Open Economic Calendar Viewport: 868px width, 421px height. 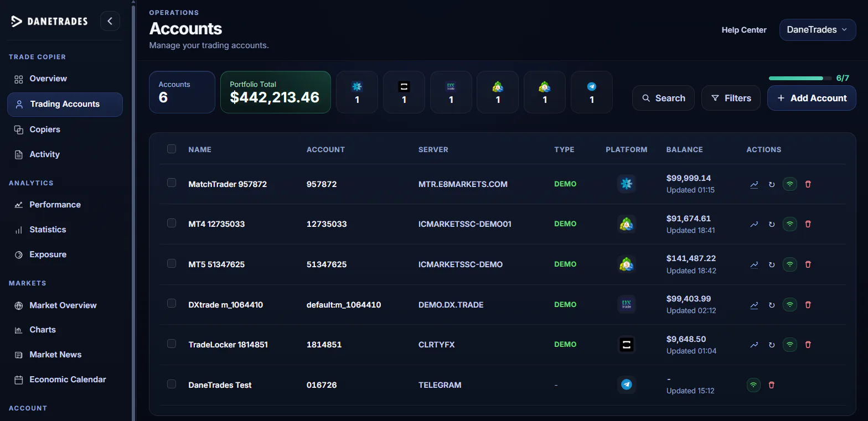(x=65, y=380)
